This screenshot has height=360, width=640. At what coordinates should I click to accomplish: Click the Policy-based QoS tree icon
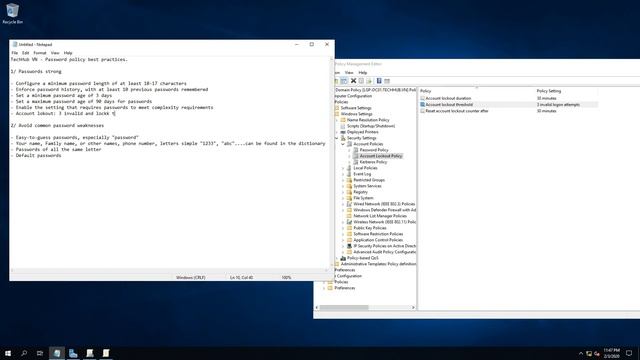tap(343, 258)
